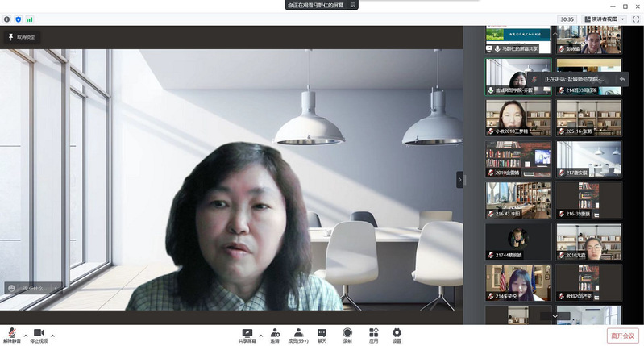This screenshot has width=644, height=346.
Task: Open the Members (成员) list icon
Action: pos(298,332)
